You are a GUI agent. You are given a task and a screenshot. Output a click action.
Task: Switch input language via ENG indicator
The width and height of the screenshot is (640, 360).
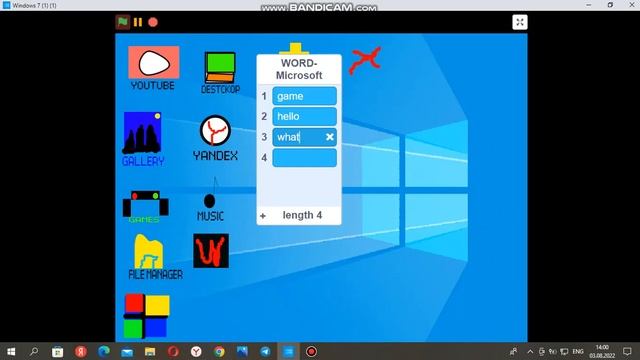click(578, 351)
